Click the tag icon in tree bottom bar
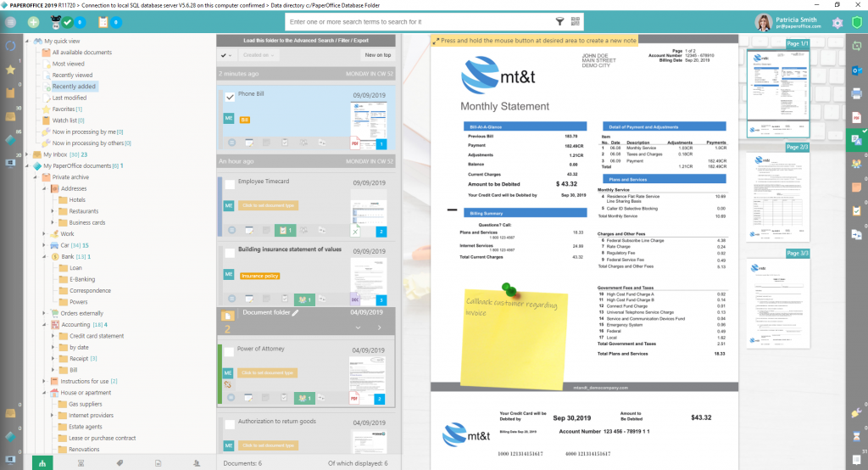This screenshot has height=470, width=868. click(x=120, y=463)
